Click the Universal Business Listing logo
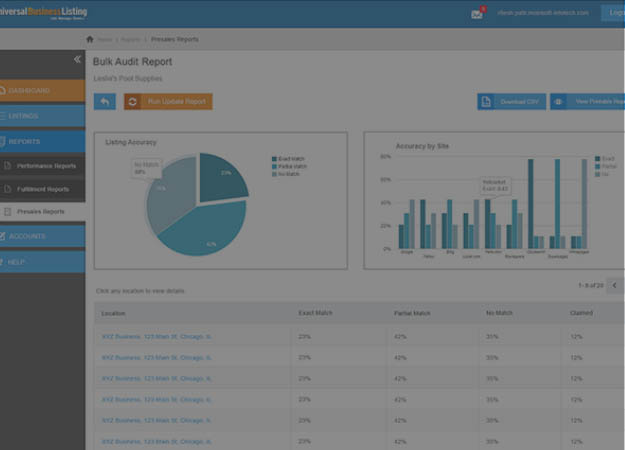625x450 pixels. pos(43,13)
